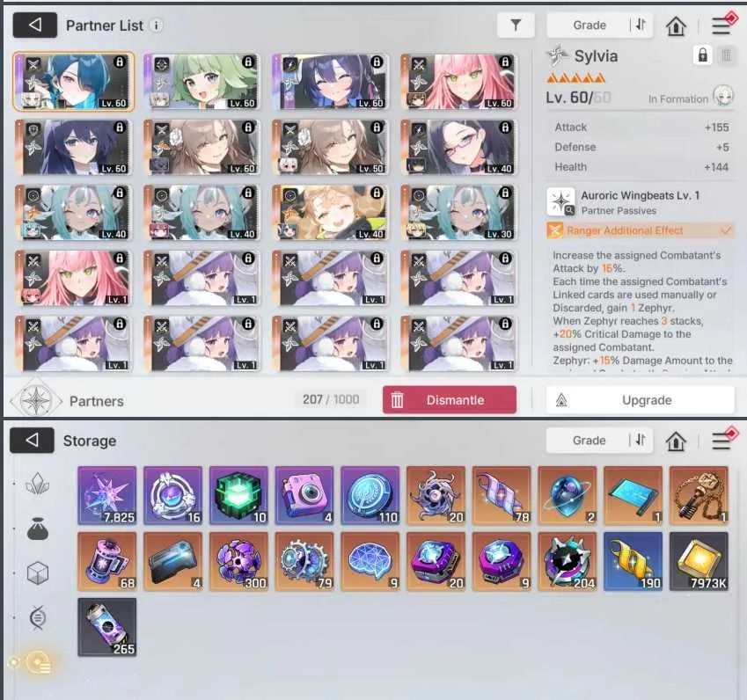Image resolution: width=747 pixels, height=700 pixels.
Task: Select the Lv. 50 brown-haired partner card
Action: tap(330, 147)
